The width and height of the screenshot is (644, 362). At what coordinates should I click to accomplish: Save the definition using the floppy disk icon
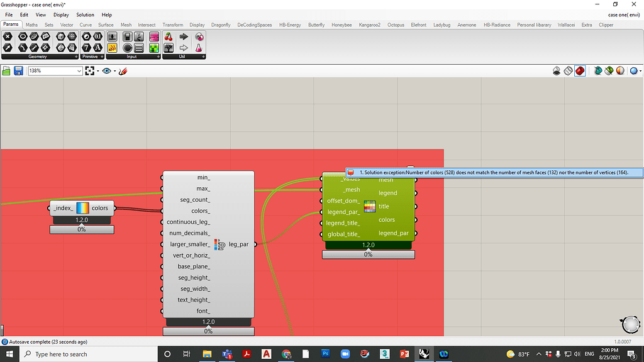19,70
